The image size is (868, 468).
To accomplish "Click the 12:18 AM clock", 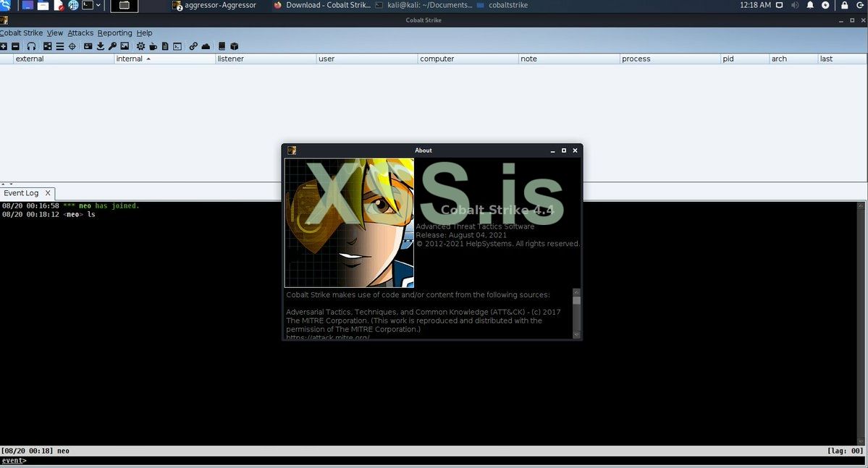I will (x=755, y=6).
